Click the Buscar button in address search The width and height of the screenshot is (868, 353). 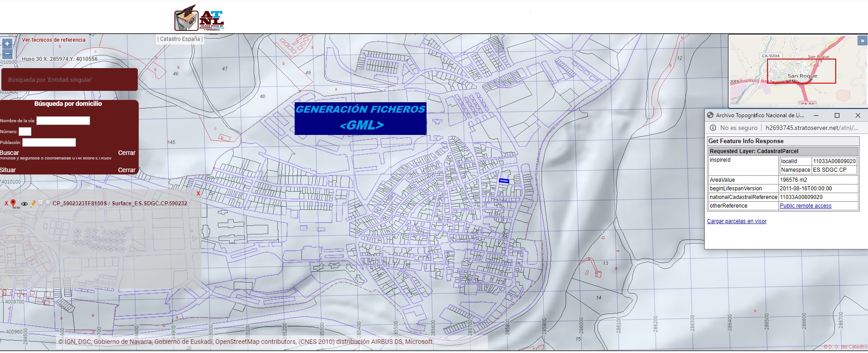pos(10,153)
